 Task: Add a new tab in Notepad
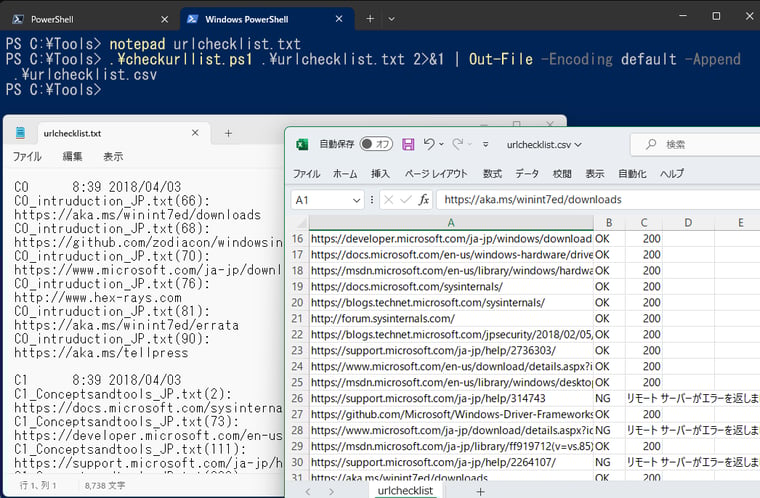tap(228, 133)
